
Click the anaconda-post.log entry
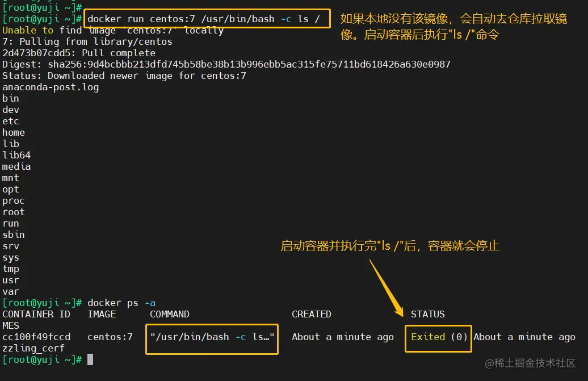click(51, 87)
